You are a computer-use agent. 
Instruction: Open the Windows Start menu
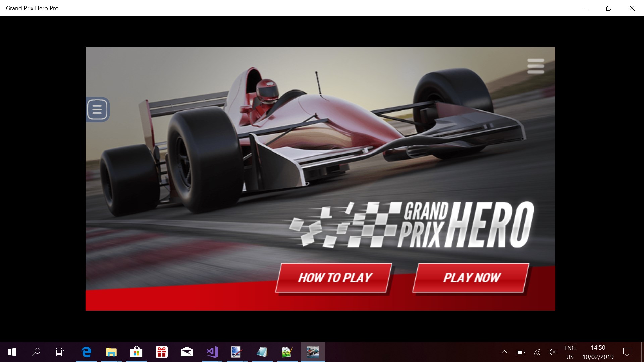[12, 352]
